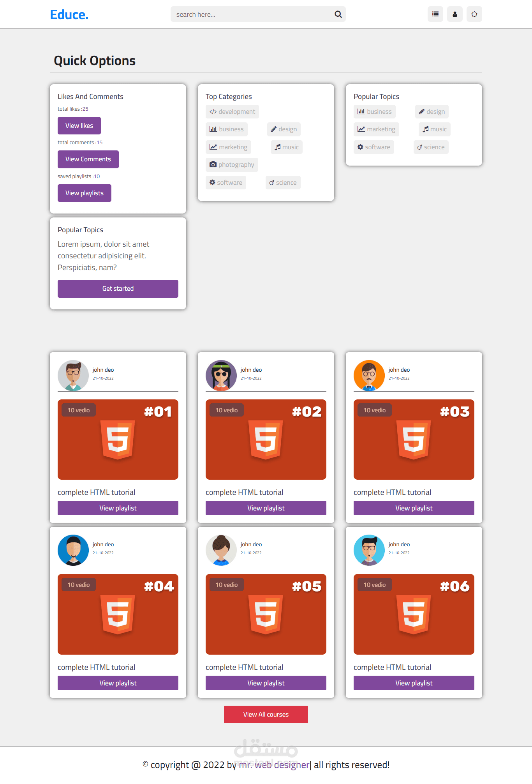
Task: Click View All courses button
Action: point(266,714)
